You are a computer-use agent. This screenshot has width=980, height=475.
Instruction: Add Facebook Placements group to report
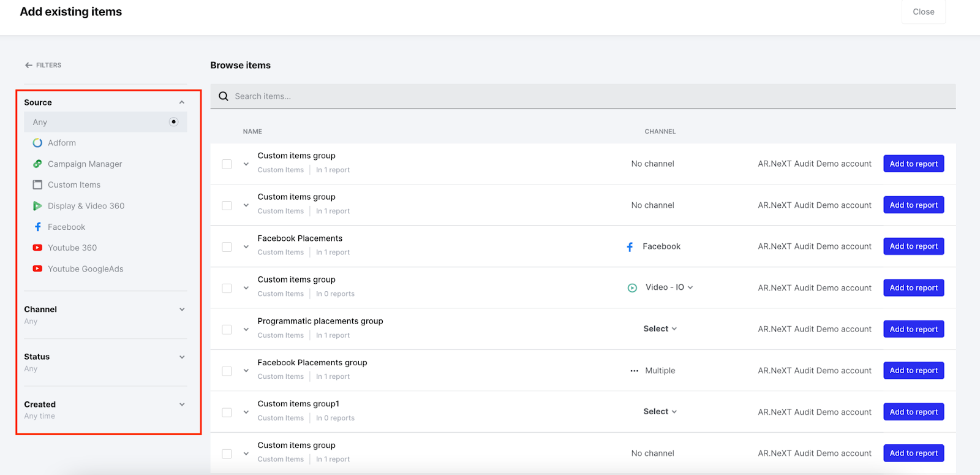[x=914, y=370]
